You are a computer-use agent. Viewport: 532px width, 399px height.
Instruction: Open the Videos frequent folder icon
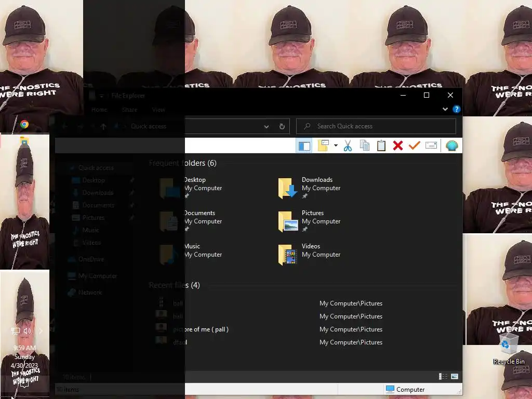pyautogui.click(x=288, y=255)
